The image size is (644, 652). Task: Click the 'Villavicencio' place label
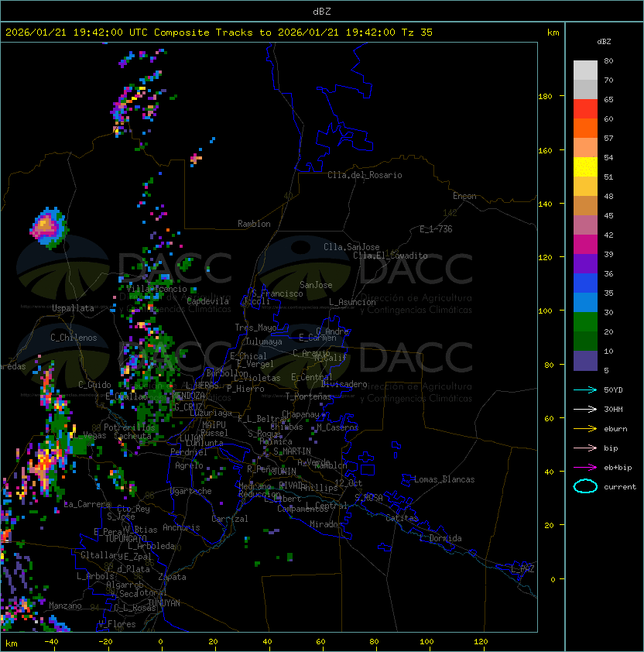156,289
